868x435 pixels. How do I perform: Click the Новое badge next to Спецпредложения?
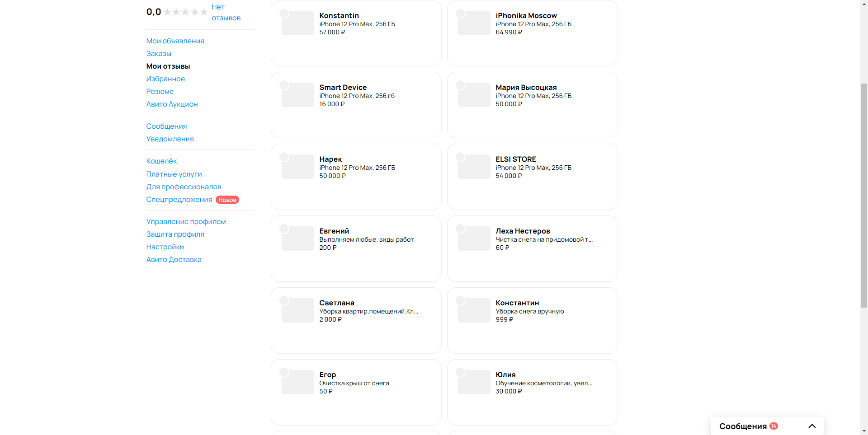[227, 200]
